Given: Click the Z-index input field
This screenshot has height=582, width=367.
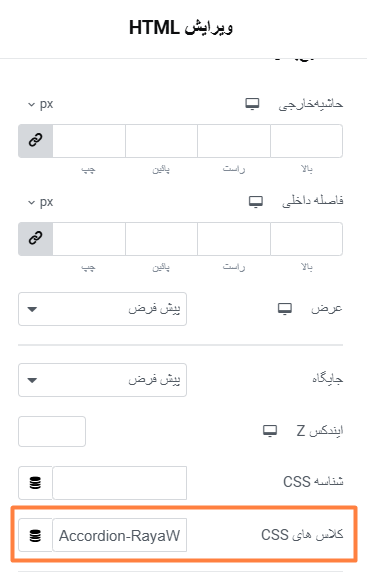Looking at the screenshot, I should coord(52,431).
